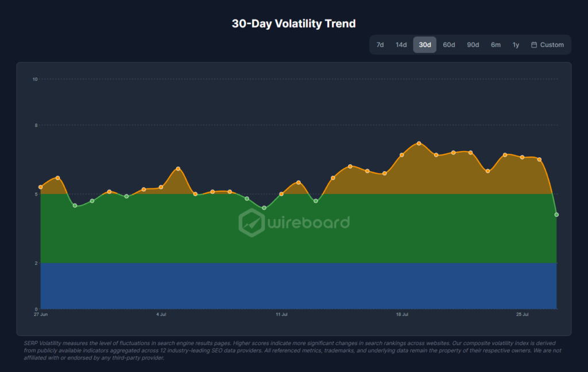588x372 pixels.
Task: Click the peak data point after 18 Jul
Action: (419, 144)
